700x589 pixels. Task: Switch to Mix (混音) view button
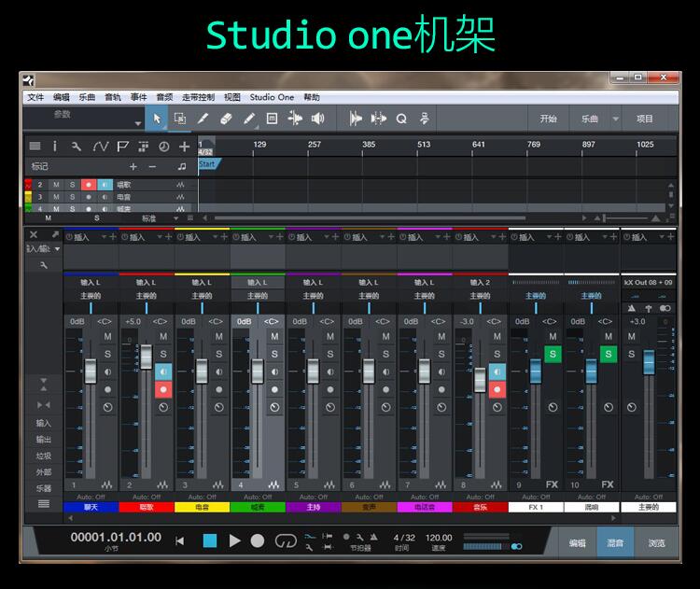[x=615, y=542]
